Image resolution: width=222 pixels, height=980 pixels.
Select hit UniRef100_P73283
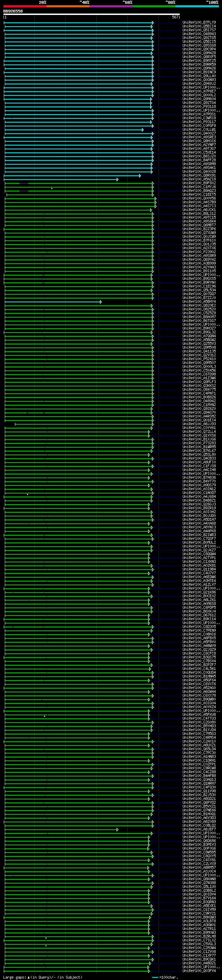[x=199, y=443]
